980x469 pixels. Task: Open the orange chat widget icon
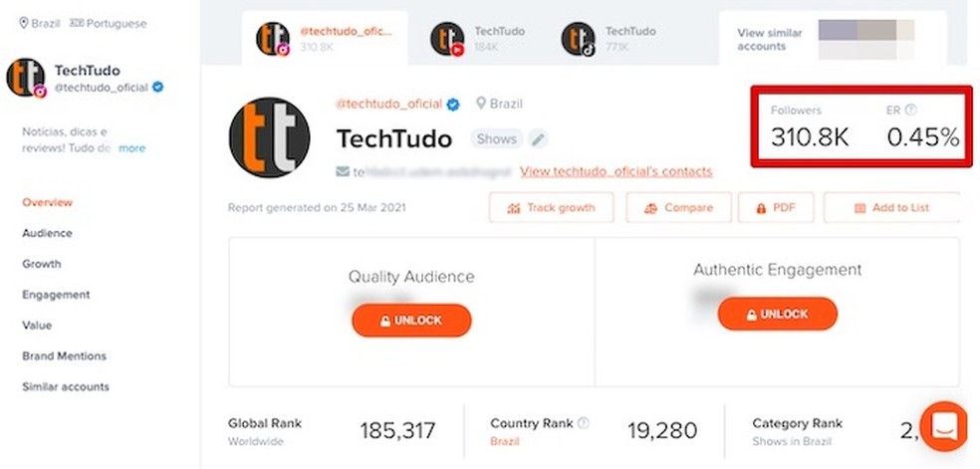pyautogui.click(x=944, y=426)
